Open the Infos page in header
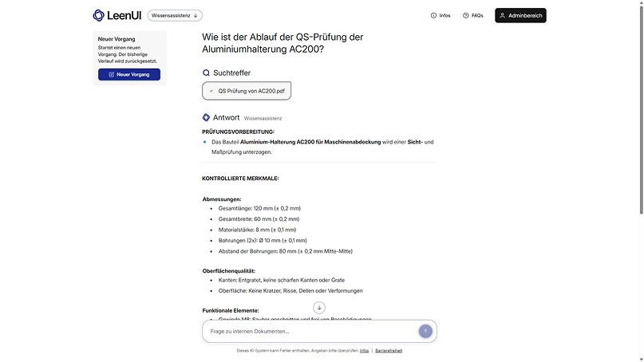The height and width of the screenshot is (362, 644). 441,15
